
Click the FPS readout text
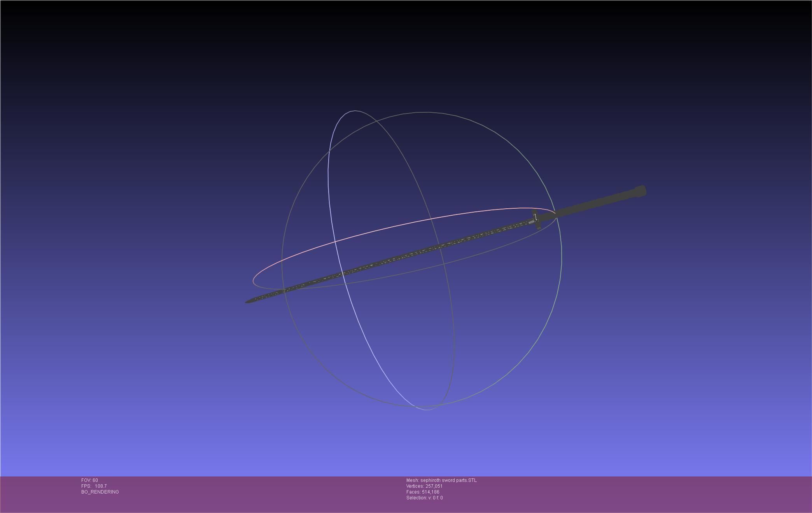coord(94,486)
